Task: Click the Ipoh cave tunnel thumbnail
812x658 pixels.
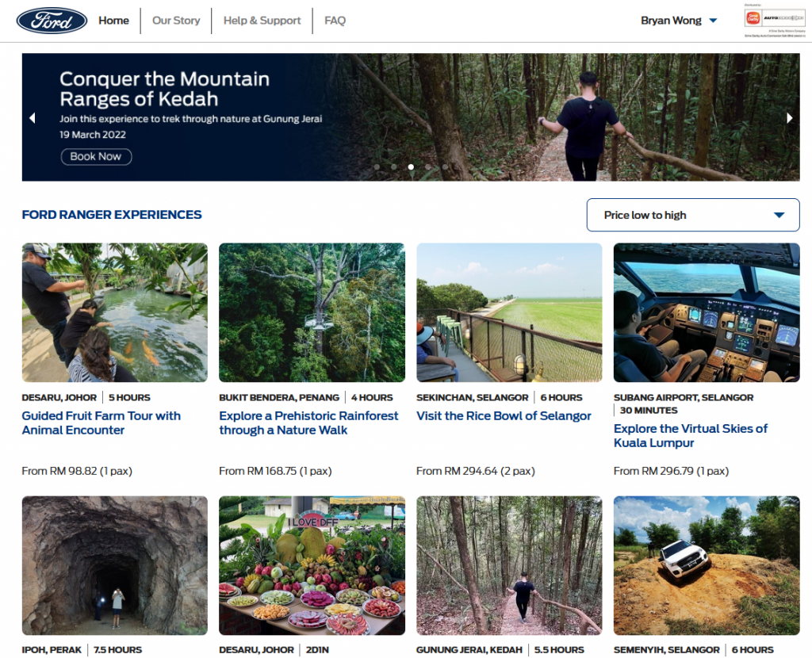Action: click(x=114, y=565)
